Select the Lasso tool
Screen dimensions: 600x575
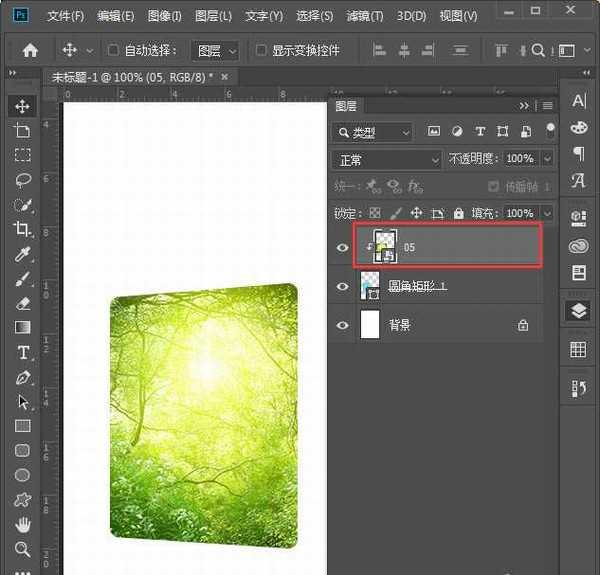tap(22, 180)
